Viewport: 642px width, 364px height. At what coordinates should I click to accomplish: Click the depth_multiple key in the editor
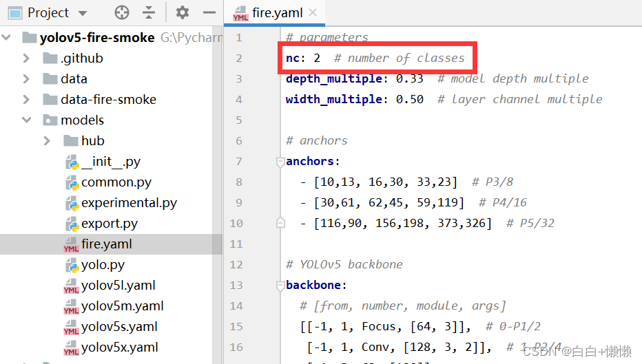pos(334,78)
